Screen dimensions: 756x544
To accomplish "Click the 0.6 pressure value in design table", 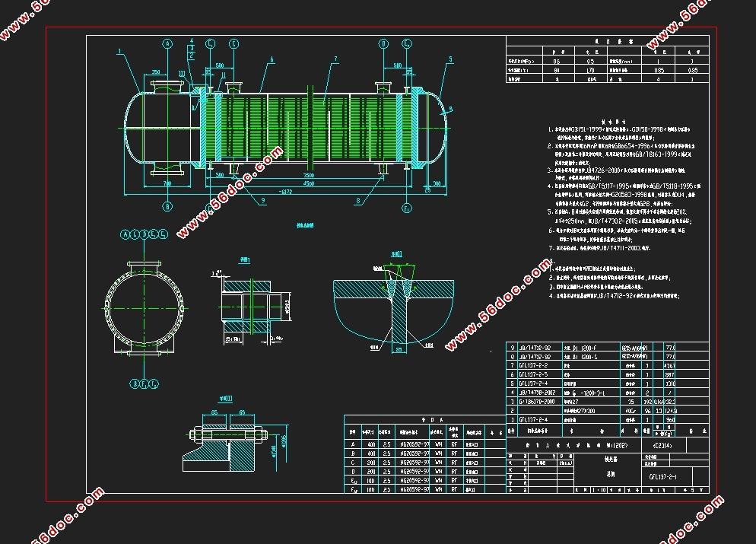I will (x=557, y=62).
